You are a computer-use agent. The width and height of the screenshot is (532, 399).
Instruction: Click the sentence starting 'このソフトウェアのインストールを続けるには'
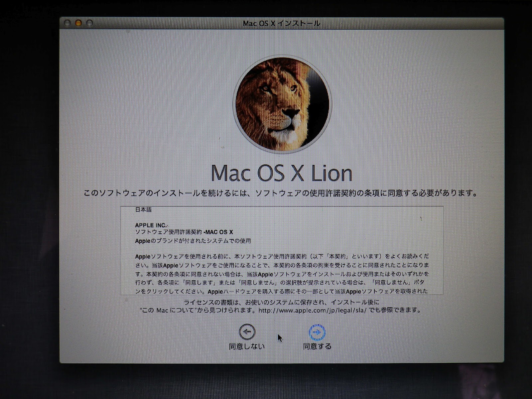tap(281, 193)
